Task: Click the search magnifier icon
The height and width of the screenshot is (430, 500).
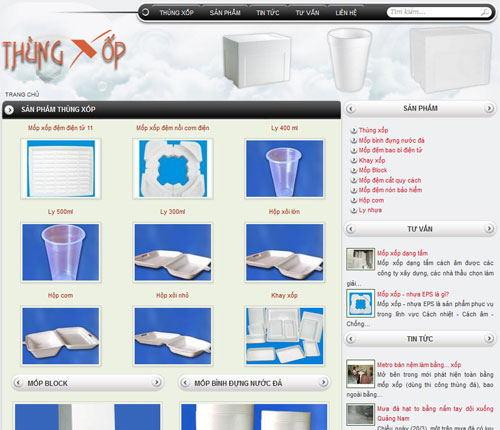Action: pos(485,12)
